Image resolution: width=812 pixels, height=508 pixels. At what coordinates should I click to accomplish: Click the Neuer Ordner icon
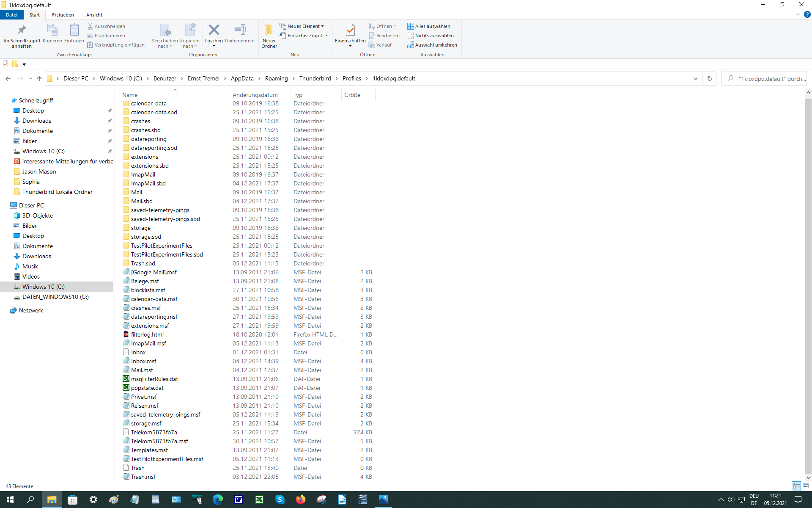coord(269,30)
